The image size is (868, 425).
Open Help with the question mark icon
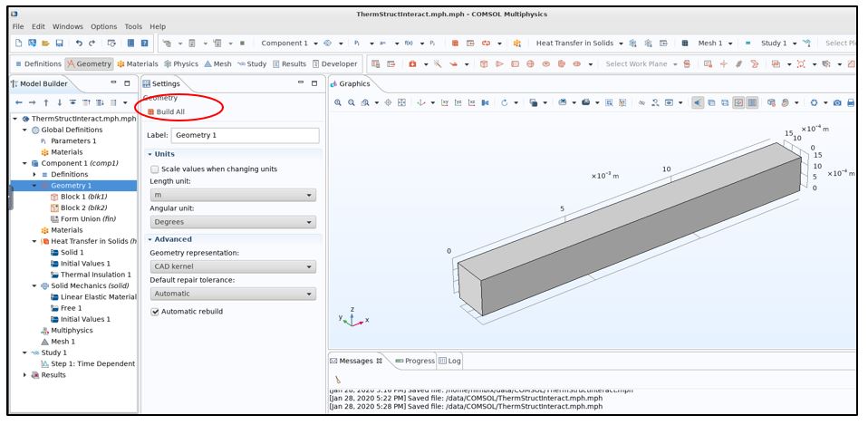click(x=144, y=43)
